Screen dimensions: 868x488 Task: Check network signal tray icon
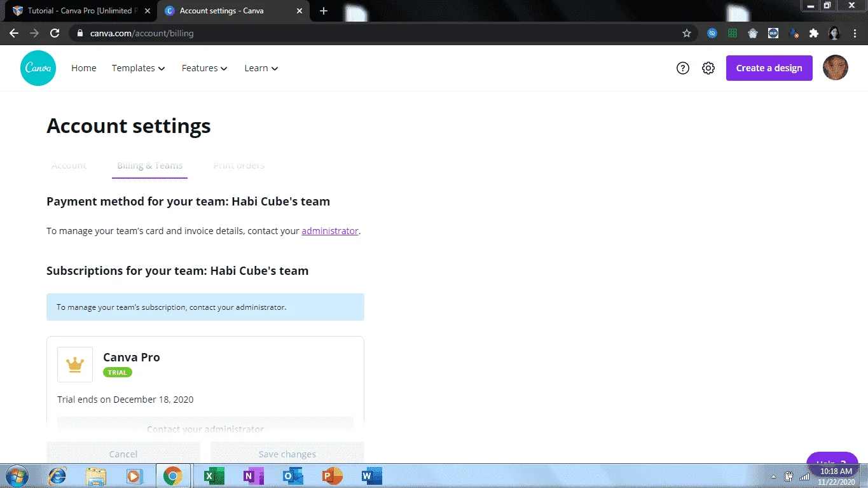[x=805, y=476]
